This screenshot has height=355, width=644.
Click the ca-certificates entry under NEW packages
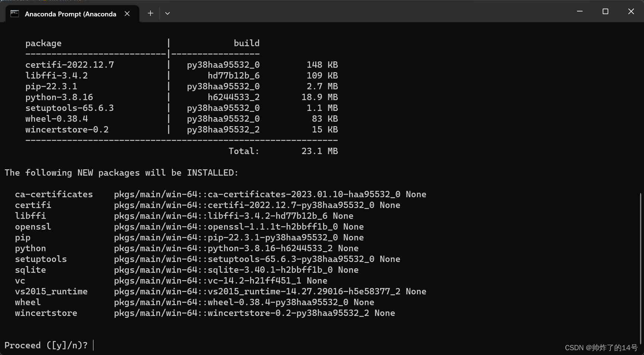pos(54,194)
